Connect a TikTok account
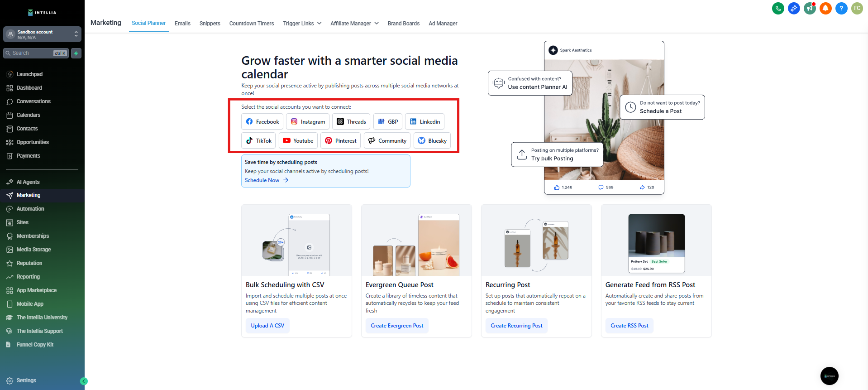Screen dimensions: 868x390 (259, 141)
